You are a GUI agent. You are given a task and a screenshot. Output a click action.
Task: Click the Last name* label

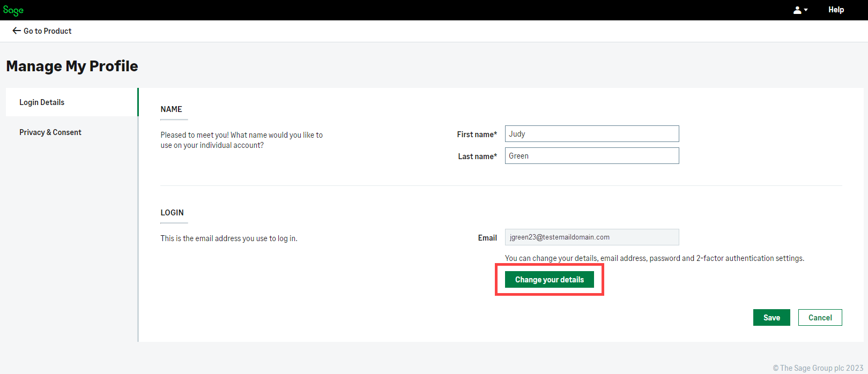[477, 156]
